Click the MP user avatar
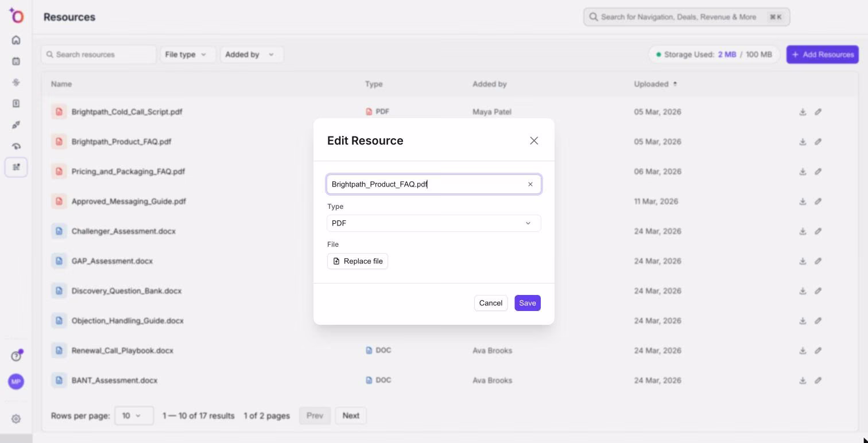Viewport: 868px width, 443px height. [x=16, y=382]
